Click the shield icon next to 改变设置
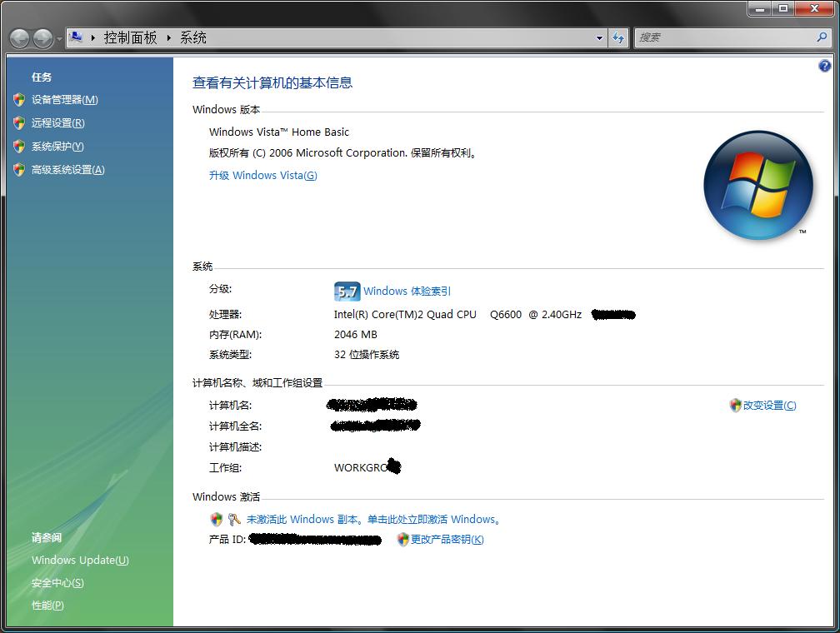 (x=736, y=406)
